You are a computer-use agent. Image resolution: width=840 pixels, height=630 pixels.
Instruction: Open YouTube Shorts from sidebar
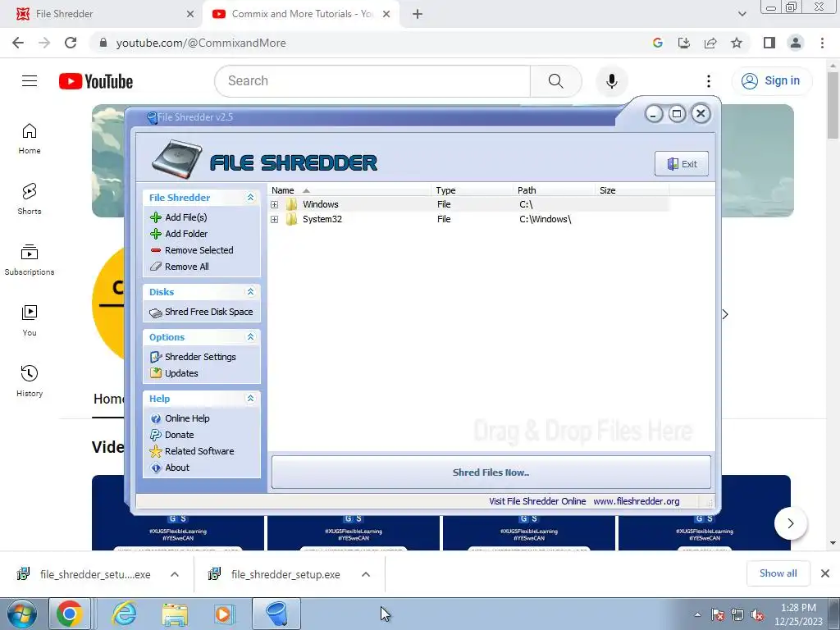coord(30,199)
